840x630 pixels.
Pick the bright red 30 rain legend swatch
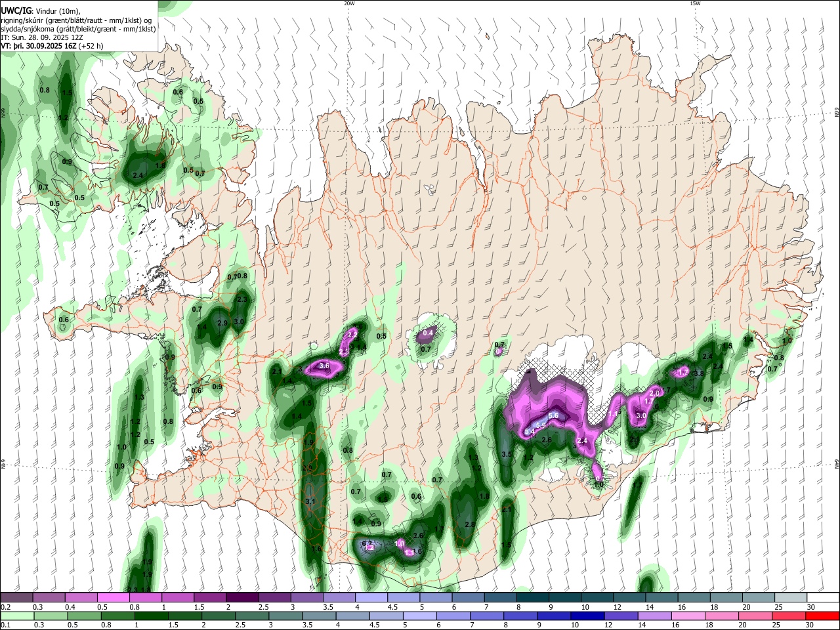[x=822, y=616]
